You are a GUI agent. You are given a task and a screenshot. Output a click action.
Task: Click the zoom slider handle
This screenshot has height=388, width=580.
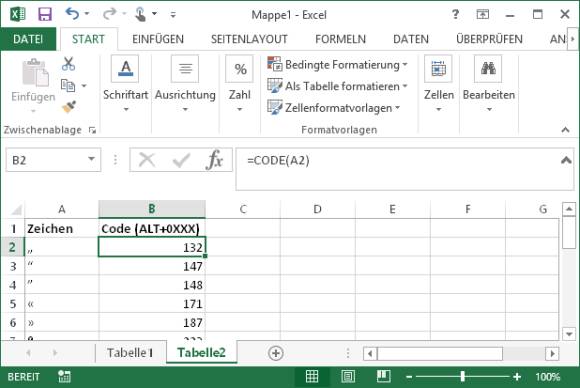(x=462, y=377)
